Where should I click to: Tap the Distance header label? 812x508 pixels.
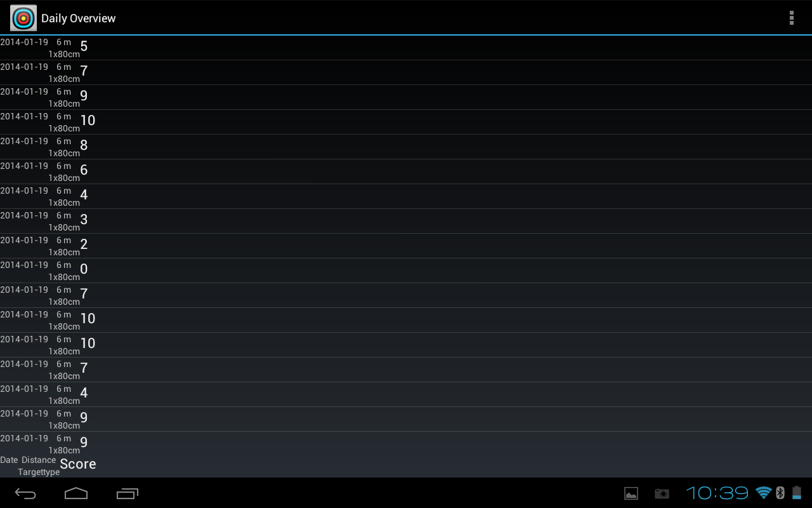pos(39,460)
